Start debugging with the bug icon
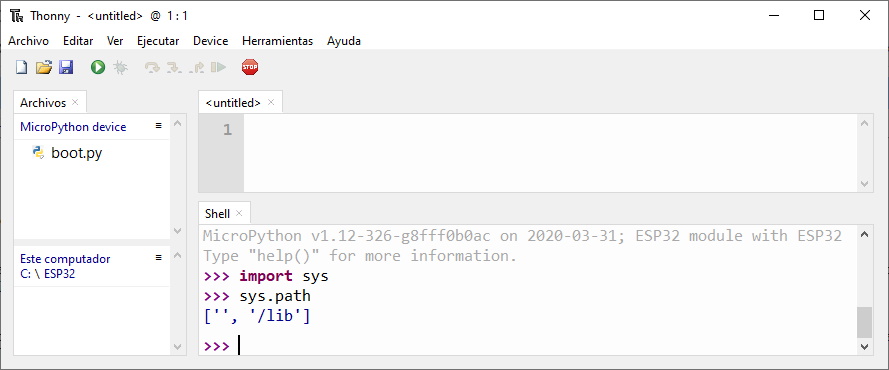The image size is (889, 370). pyautogui.click(x=120, y=67)
